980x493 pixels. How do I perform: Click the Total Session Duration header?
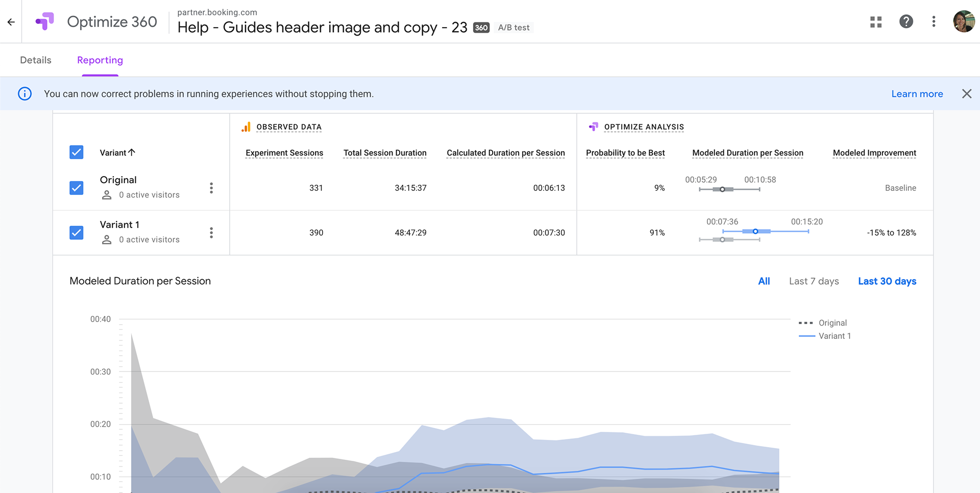pos(385,153)
